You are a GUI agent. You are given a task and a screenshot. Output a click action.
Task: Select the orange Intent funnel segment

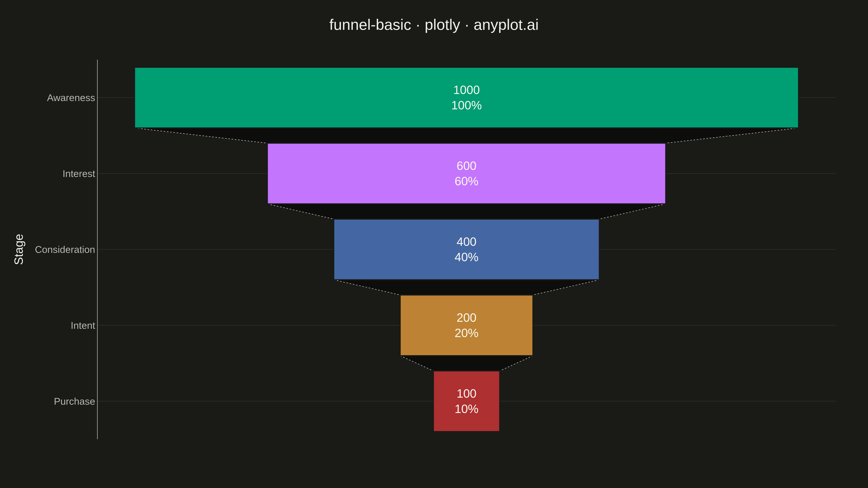pos(466,325)
